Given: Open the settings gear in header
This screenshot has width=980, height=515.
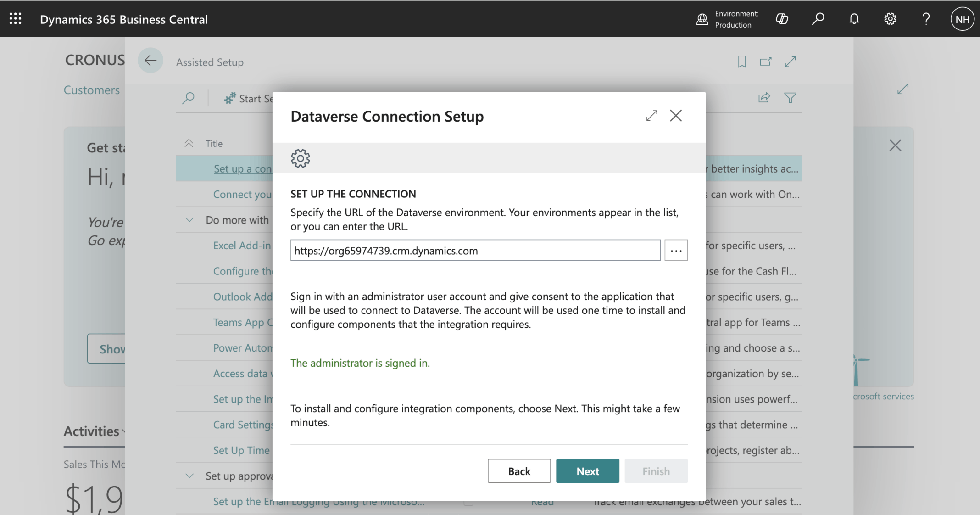Looking at the screenshot, I should click(x=890, y=19).
